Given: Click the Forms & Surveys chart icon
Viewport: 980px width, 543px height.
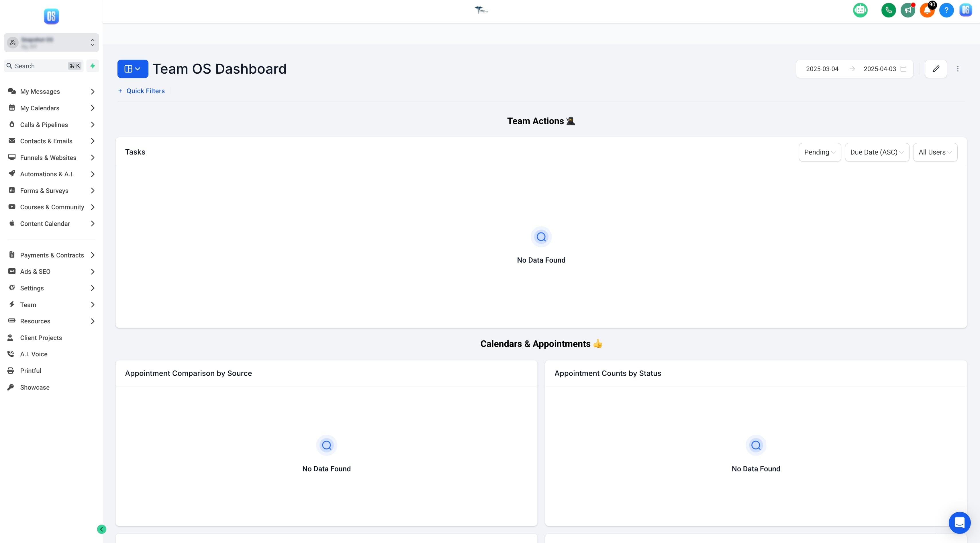Looking at the screenshot, I should pos(12,190).
